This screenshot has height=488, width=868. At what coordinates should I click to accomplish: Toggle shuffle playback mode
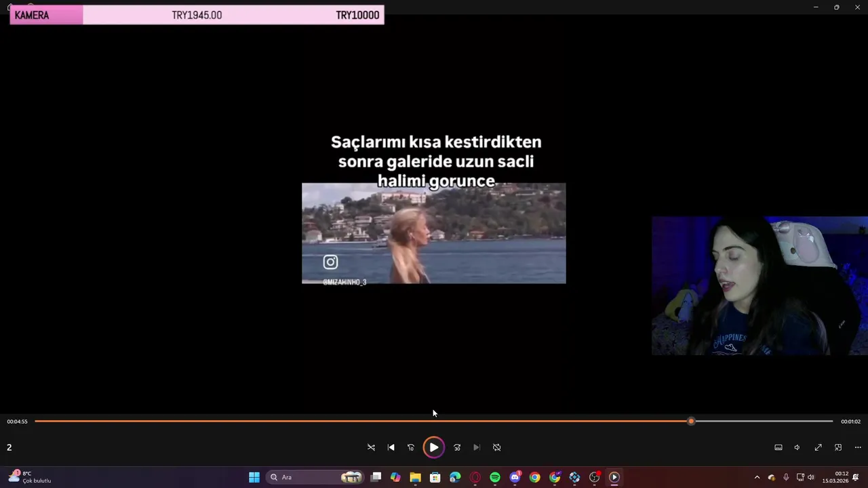[371, 447]
